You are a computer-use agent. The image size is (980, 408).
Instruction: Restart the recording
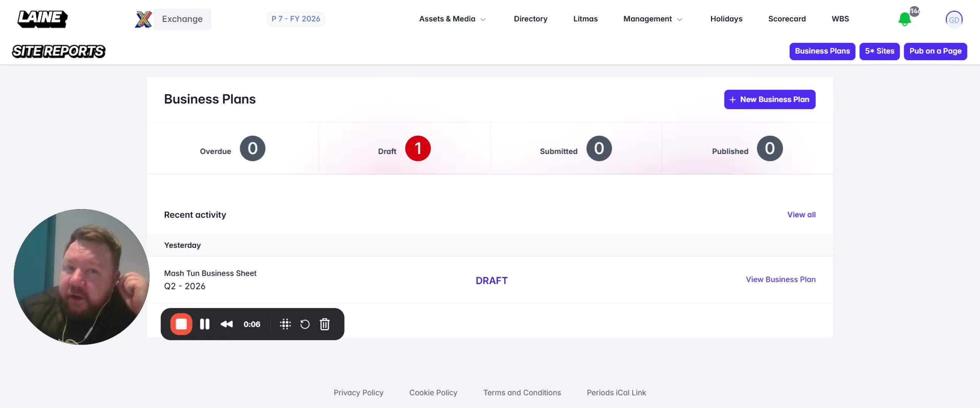(x=305, y=324)
